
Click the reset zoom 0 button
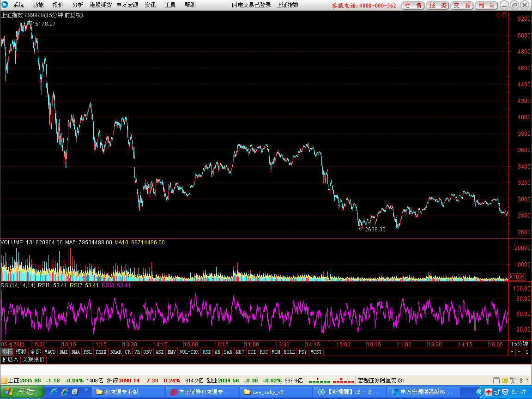pyautogui.click(x=527, y=352)
